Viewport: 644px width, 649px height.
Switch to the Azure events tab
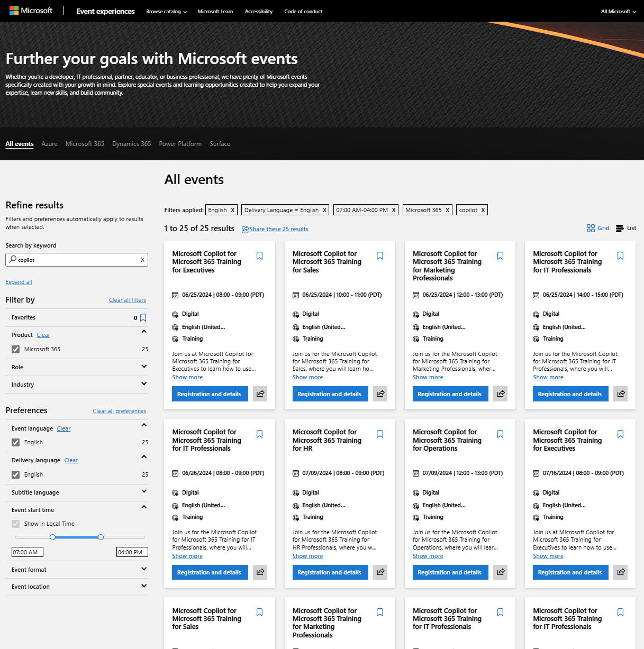coord(49,144)
